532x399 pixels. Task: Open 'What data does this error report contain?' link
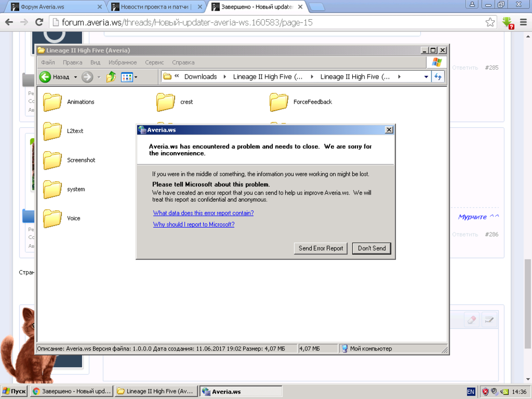pos(203,213)
